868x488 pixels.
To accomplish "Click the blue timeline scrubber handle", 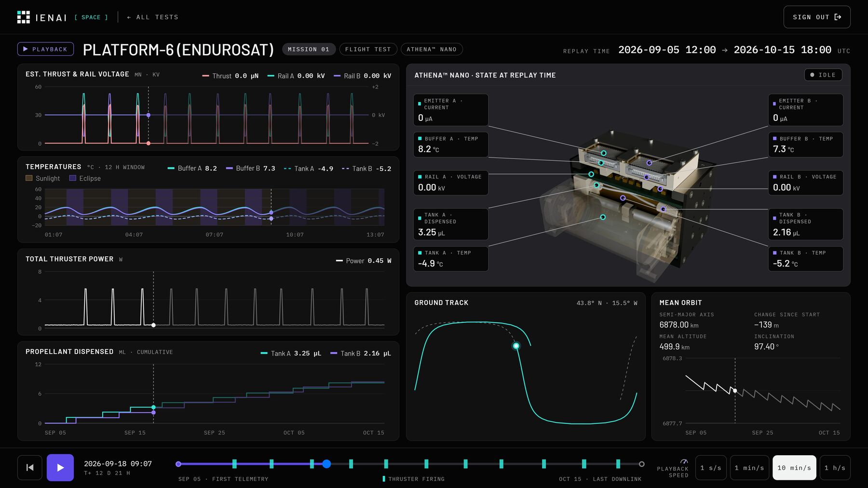I will (x=326, y=464).
